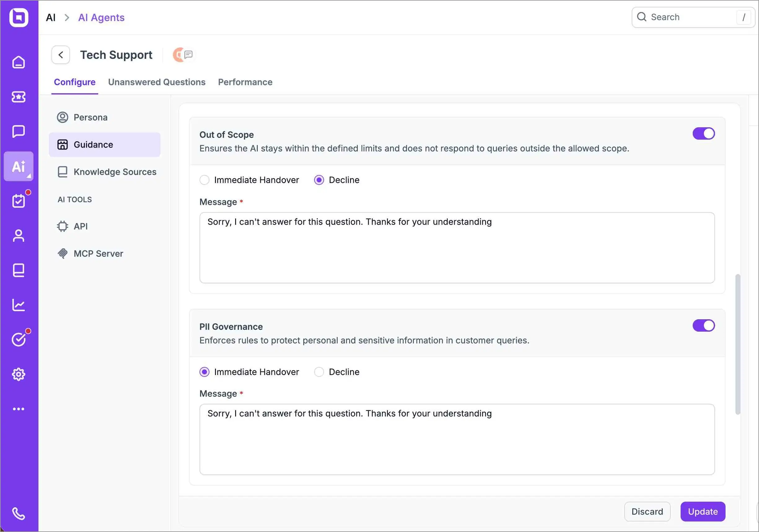Choose Decline under PII Governance
Viewport: 759px width, 532px height.
(x=319, y=372)
